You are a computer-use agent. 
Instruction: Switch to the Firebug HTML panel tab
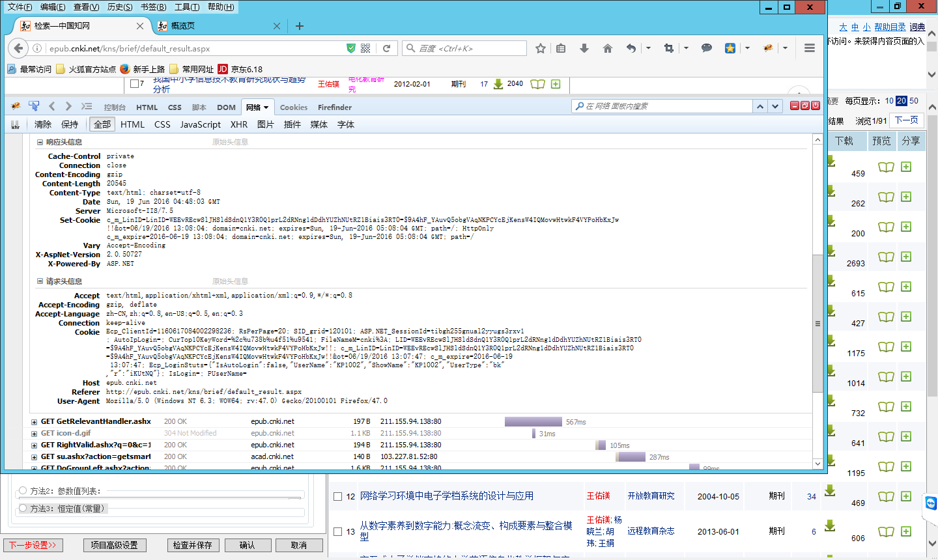(147, 107)
